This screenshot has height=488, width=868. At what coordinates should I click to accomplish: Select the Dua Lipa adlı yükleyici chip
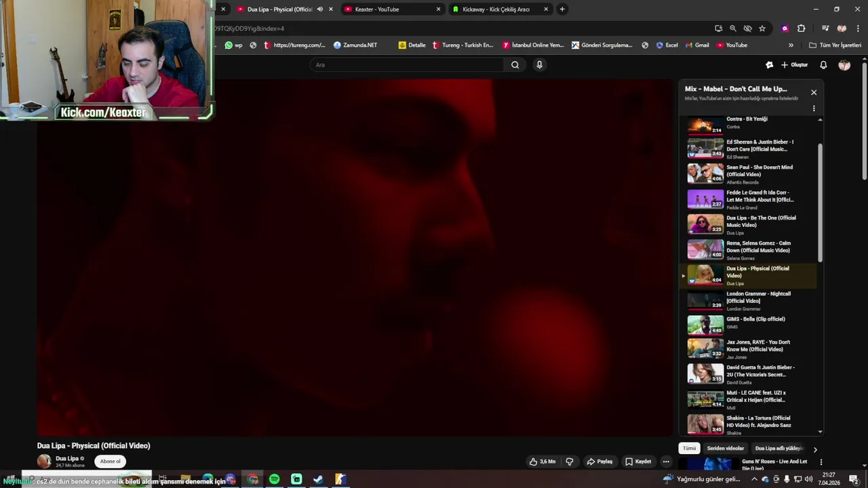(x=778, y=449)
